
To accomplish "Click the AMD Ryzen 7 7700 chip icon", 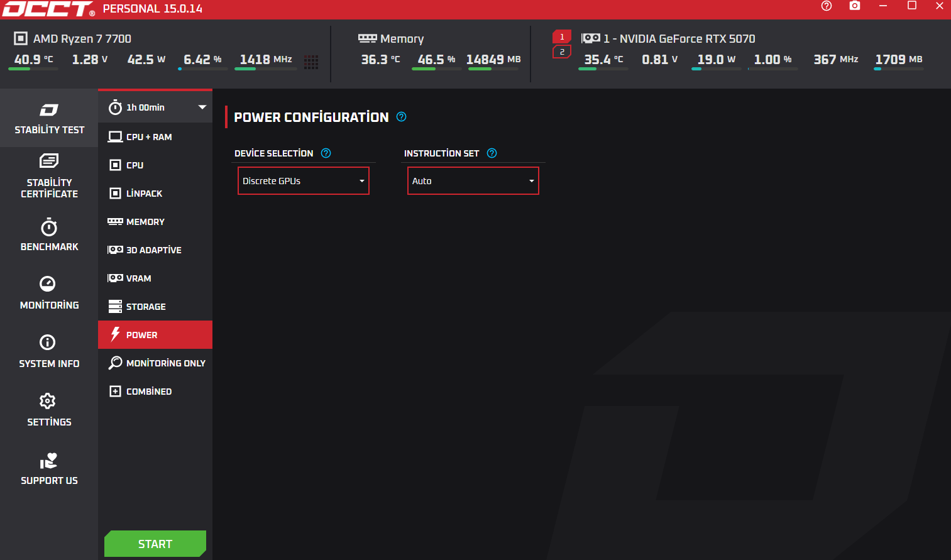I will click(21, 38).
